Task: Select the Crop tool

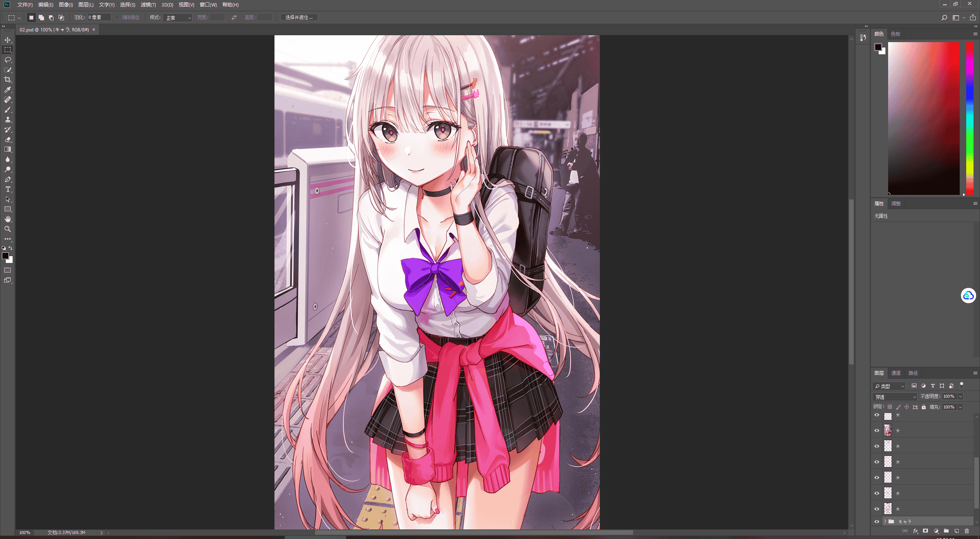Action: 8,80
